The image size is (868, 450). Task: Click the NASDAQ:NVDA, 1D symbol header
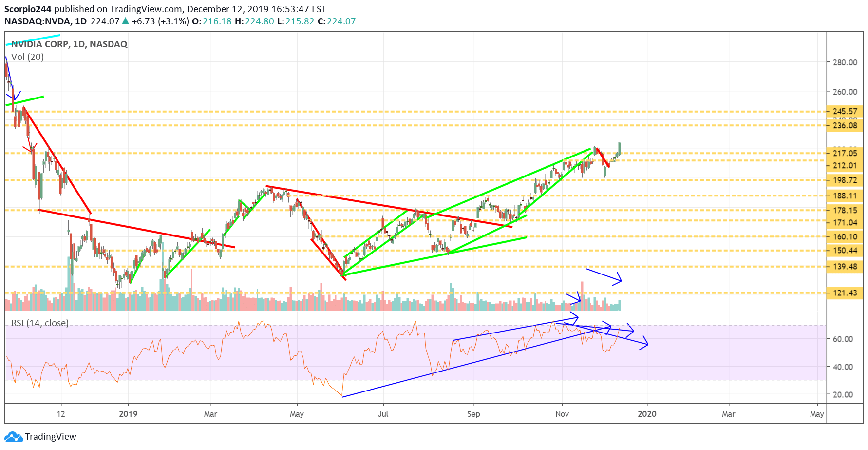pos(46,21)
